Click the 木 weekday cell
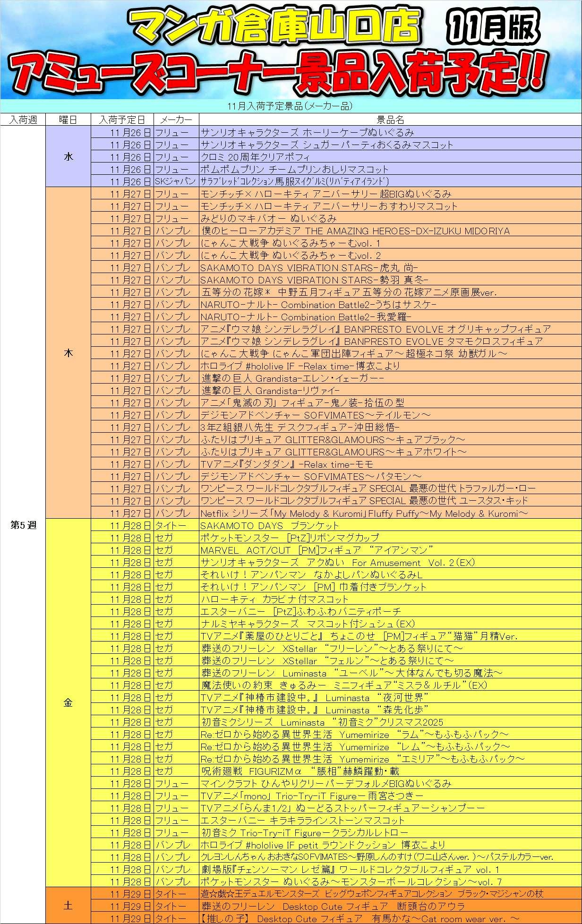Viewport: 582px width, 924px height. 68,353
